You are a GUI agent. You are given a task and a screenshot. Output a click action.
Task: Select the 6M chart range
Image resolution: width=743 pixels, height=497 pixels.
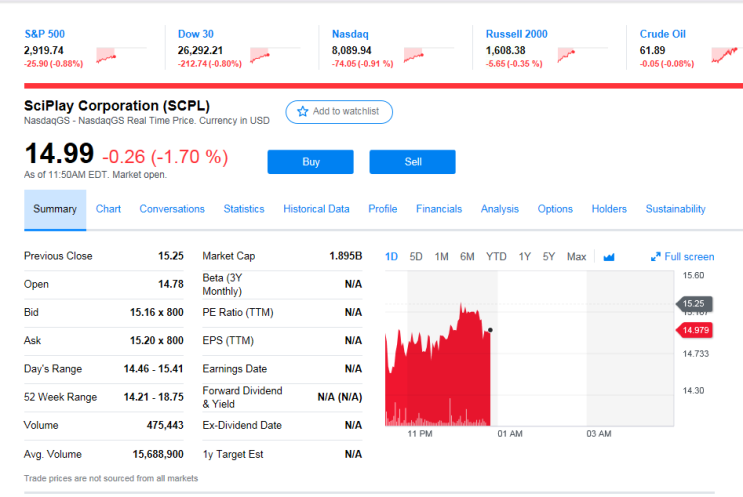467,257
